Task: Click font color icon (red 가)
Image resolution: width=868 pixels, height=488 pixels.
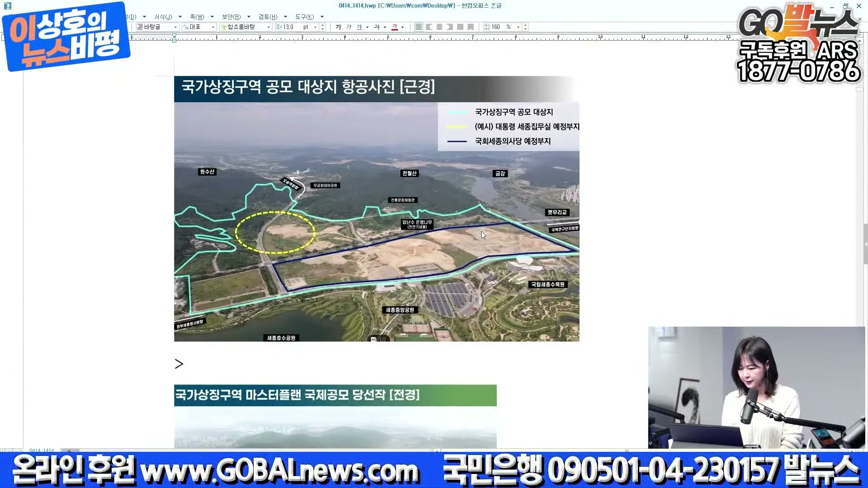Action: 395,27
